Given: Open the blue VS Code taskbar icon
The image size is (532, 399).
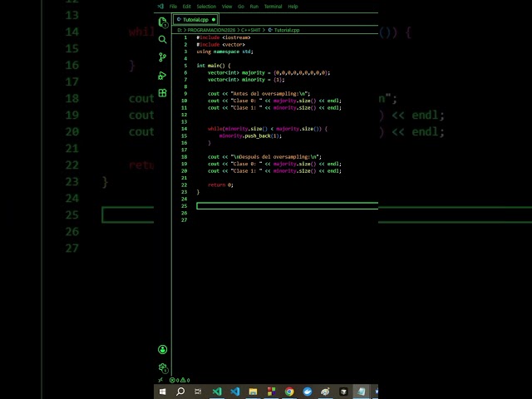Looking at the screenshot, I should [234, 392].
